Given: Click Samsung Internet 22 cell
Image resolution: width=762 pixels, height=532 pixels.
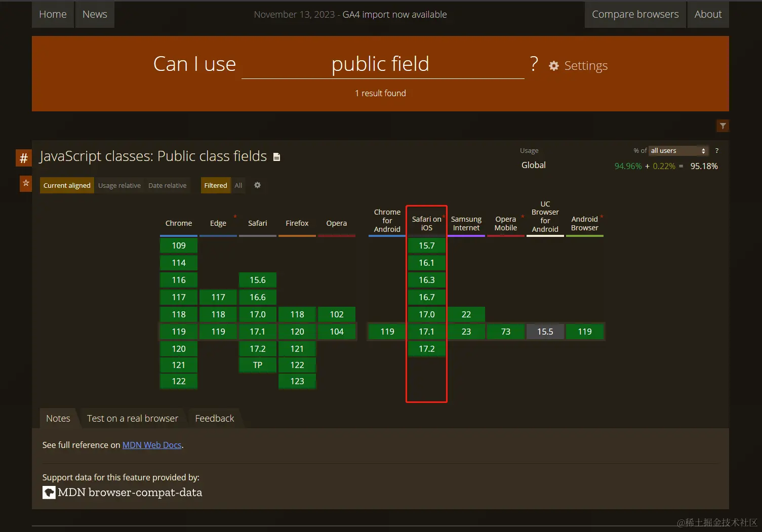Looking at the screenshot, I should pyautogui.click(x=466, y=314).
